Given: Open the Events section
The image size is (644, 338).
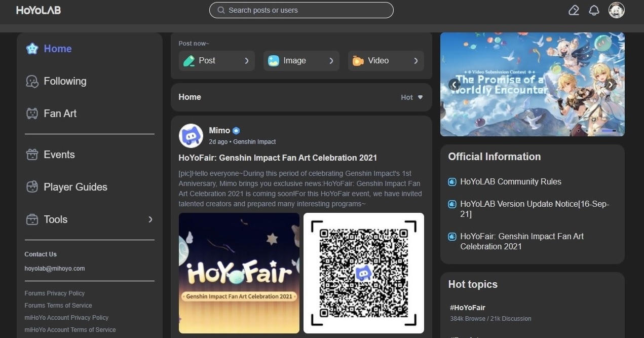Looking at the screenshot, I should [x=59, y=155].
